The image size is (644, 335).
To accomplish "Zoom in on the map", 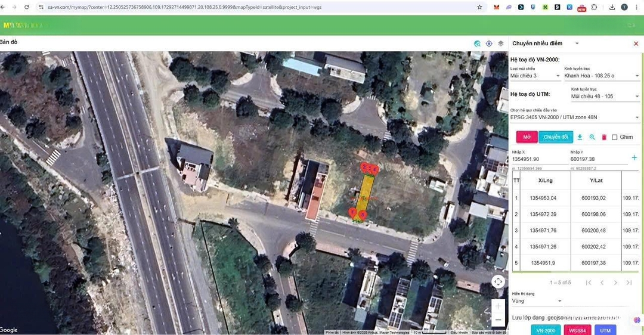I will 499,306.
